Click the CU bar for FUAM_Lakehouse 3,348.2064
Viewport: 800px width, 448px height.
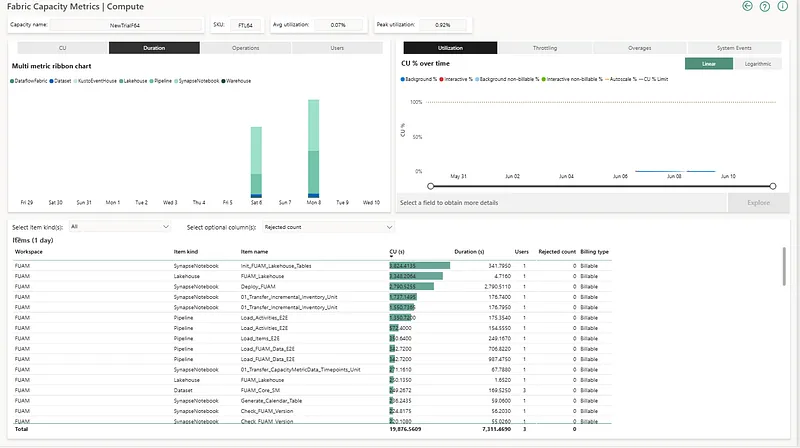[416, 276]
